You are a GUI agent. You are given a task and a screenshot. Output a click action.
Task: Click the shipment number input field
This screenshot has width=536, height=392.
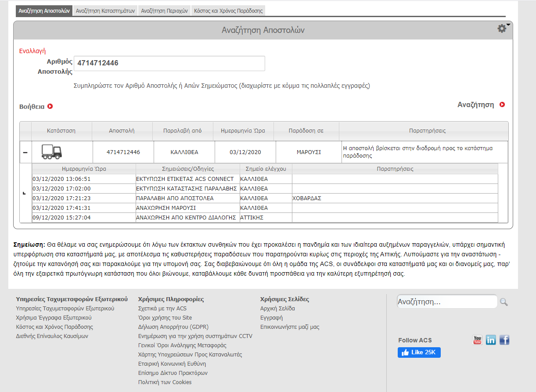pos(169,63)
